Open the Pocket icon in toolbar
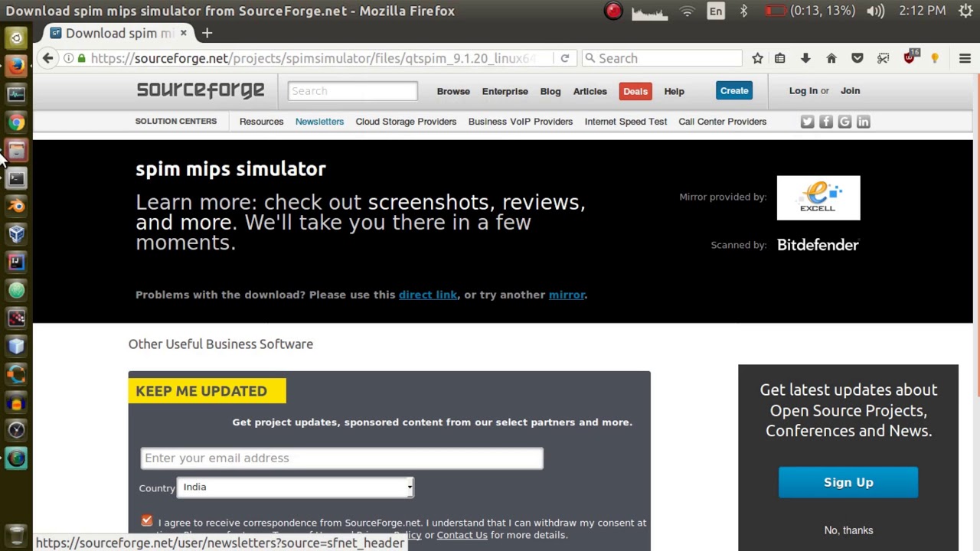This screenshot has width=980, height=551. click(857, 58)
